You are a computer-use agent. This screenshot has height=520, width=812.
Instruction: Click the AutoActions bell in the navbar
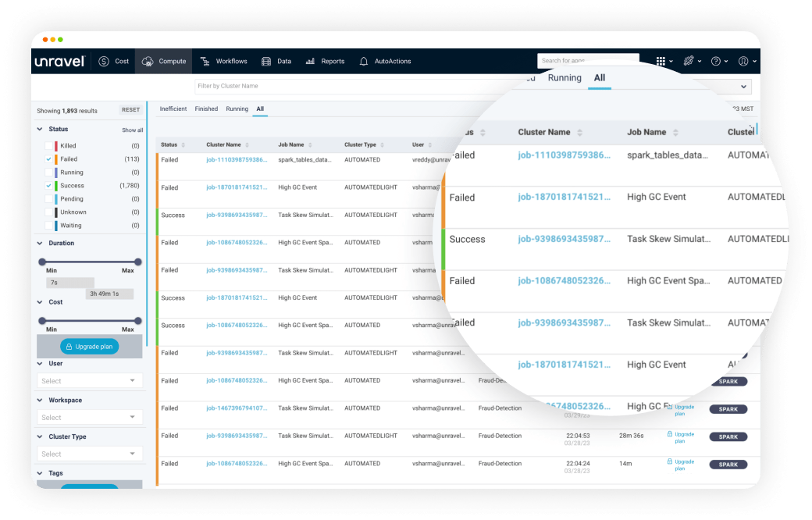point(364,61)
